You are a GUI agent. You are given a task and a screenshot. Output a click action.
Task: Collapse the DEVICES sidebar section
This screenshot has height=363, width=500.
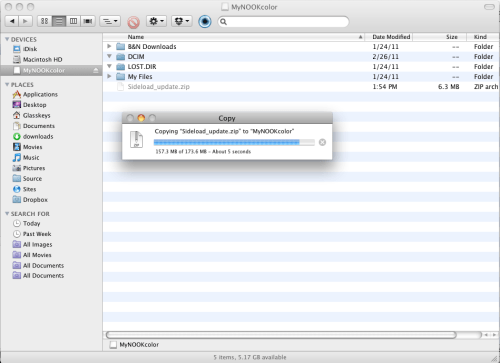(7, 39)
